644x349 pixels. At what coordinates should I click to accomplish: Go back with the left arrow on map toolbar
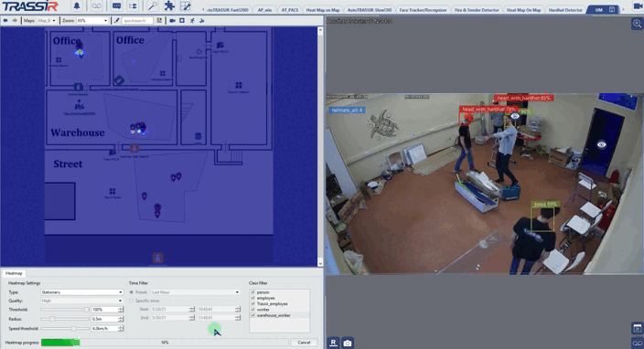click(x=5, y=20)
